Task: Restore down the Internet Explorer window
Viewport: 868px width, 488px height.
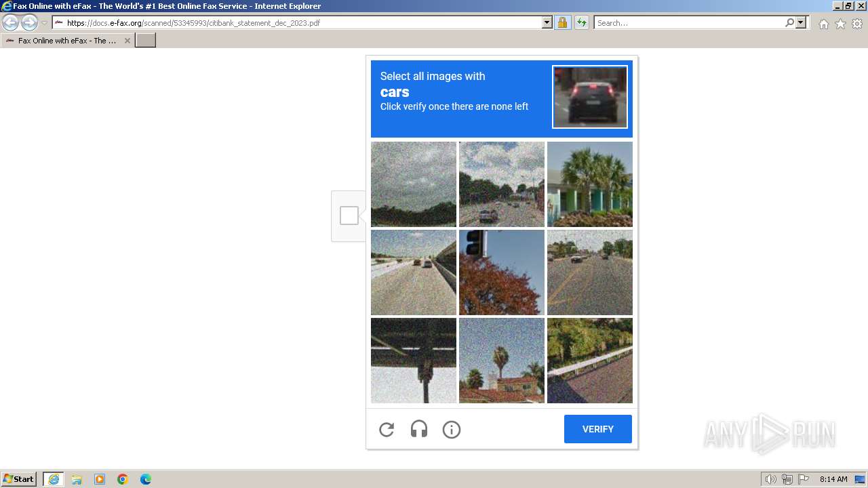Action: [848, 6]
